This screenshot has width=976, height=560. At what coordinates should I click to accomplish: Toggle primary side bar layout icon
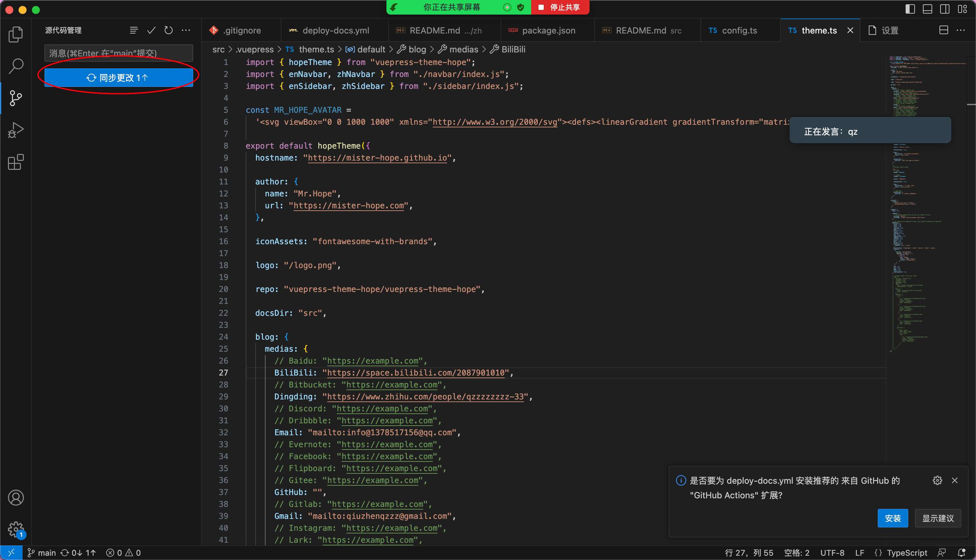pos(910,9)
